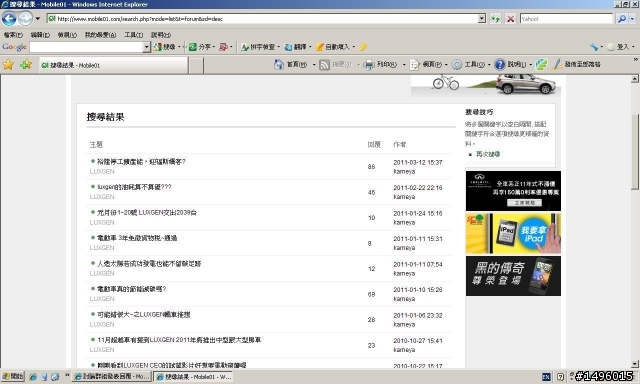Screen dimensions: 640x384
Task: Open the 檢視(V) menu
Action: (x=67, y=35)
